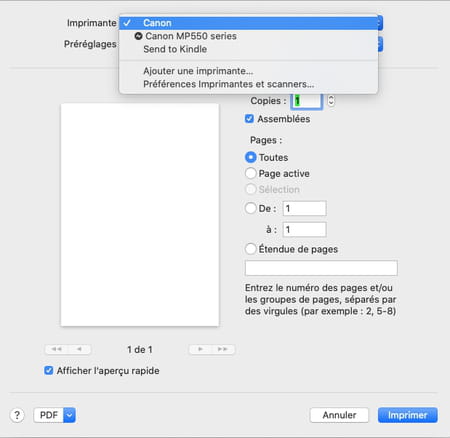This screenshot has height=438, width=450.
Task: Click the Annuler button
Action: tap(339, 415)
